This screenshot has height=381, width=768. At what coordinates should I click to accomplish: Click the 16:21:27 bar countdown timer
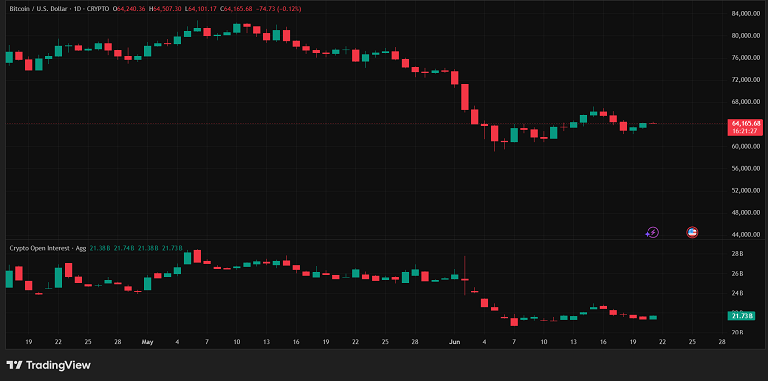(746, 131)
